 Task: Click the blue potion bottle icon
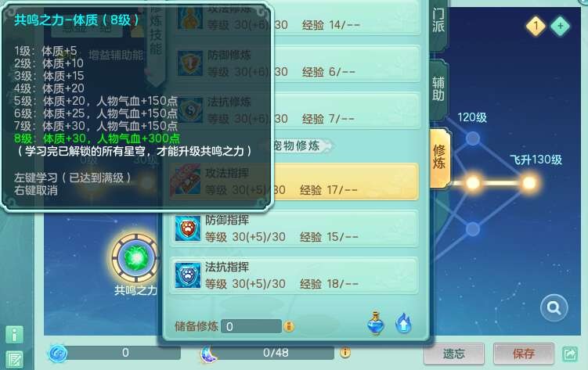coord(376,323)
